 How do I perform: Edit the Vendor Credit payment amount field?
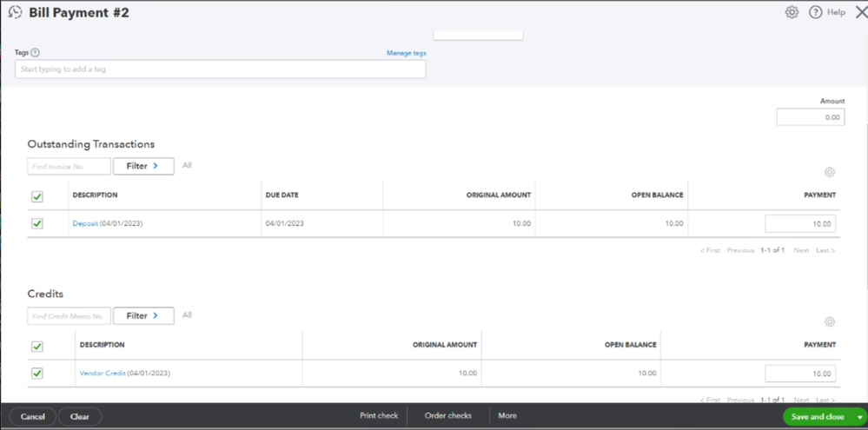[800, 374]
